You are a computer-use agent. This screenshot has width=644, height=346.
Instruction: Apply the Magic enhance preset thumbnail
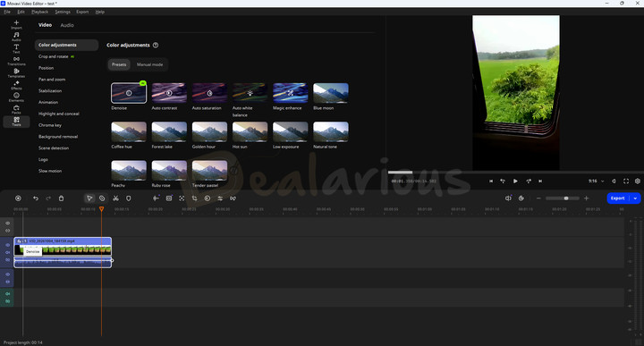point(291,93)
